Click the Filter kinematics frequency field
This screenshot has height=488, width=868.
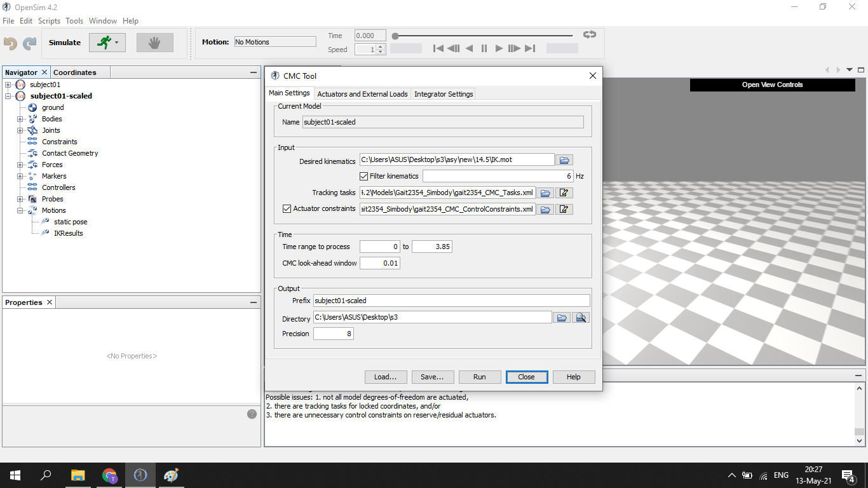click(498, 176)
